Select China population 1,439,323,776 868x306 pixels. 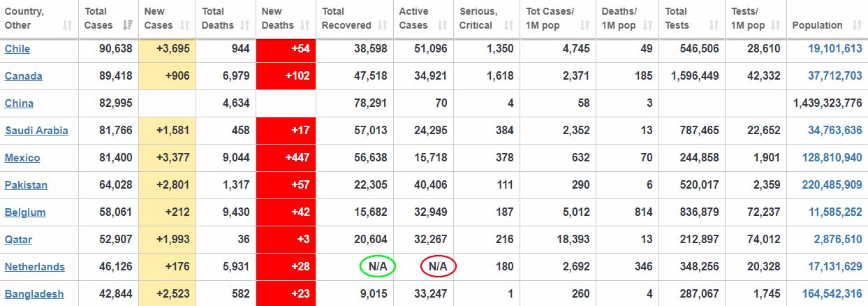(x=827, y=103)
